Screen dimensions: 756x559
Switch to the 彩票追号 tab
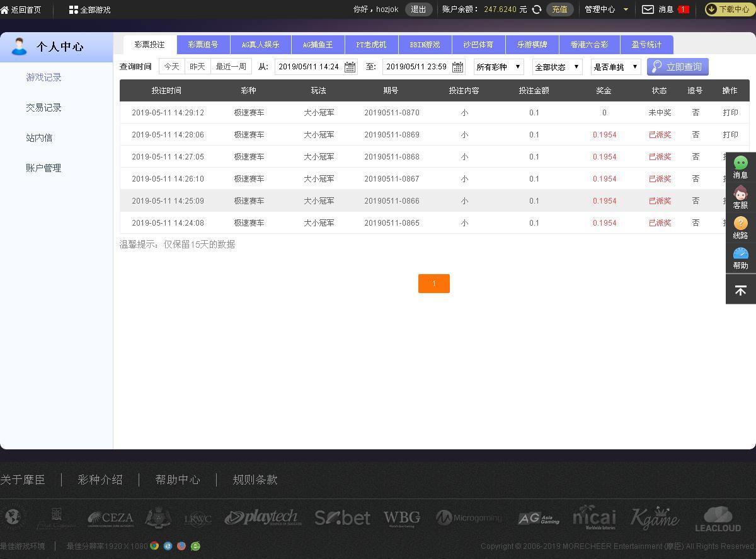(203, 45)
